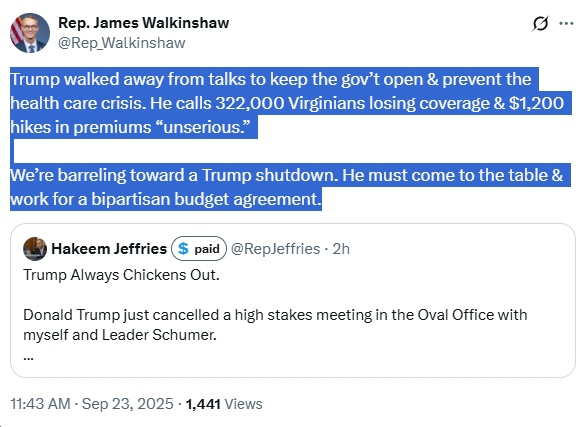Click highlighted text '322,000 Virginians losing coverage'
The height and width of the screenshot is (427, 578).
tap(352, 103)
